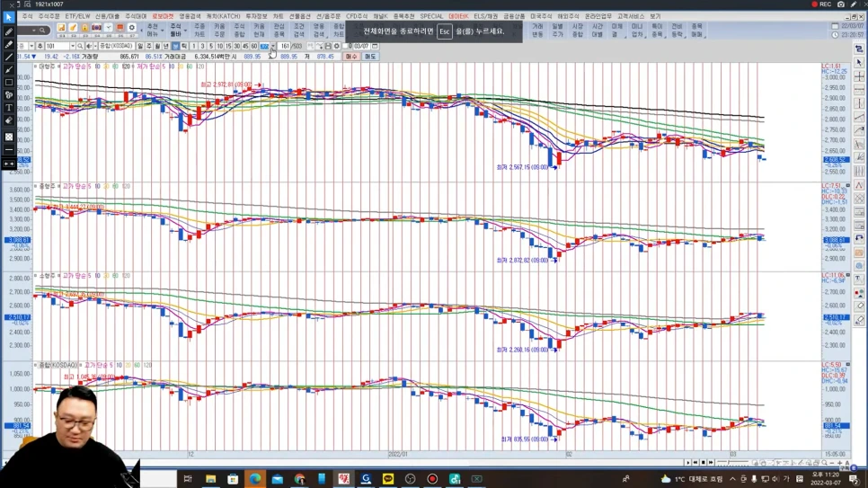The height and width of the screenshot is (488, 868).
Task: Click the plus zoom-in button at chart bottom
Action: tap(840, 463)
